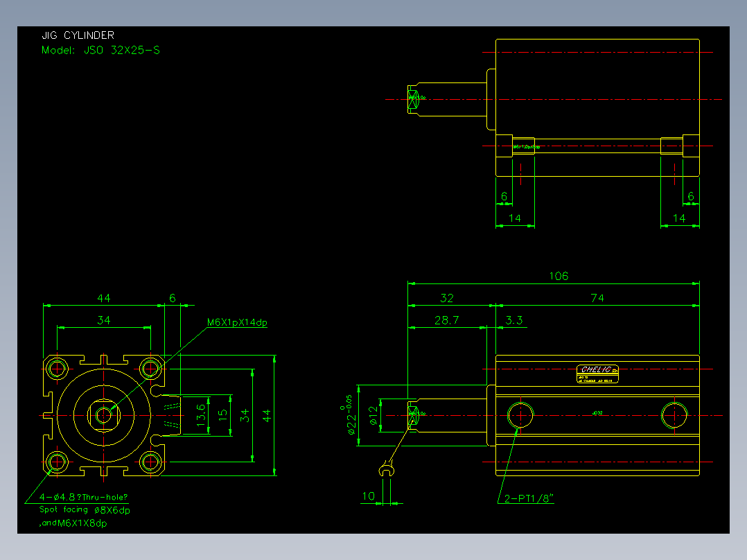Select the 106 overall length dimension
This screenshot has height=560, width=747.
click(x=559, y=276)
